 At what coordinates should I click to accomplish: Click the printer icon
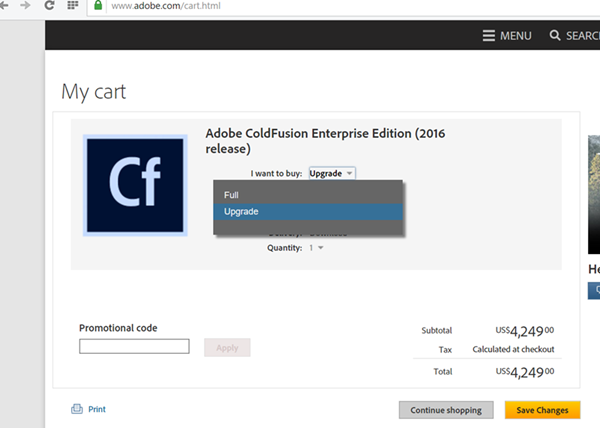click(77, 409)
